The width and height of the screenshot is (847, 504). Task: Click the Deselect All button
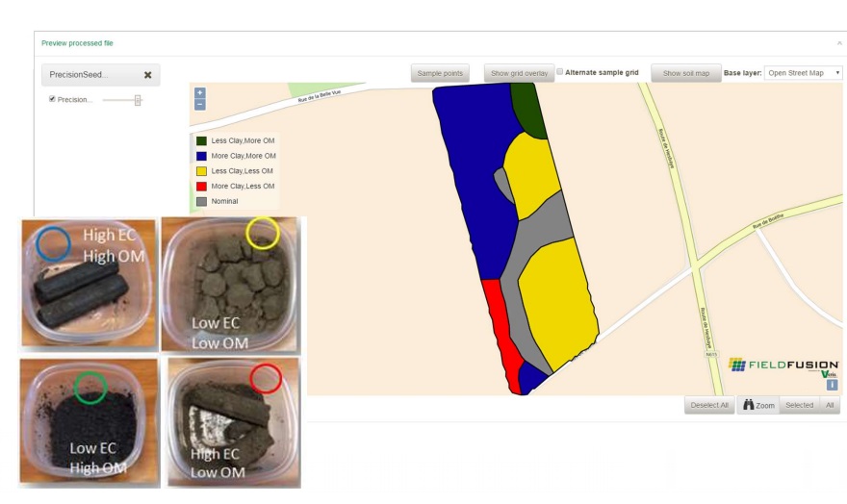pyautogui.click(x=709, y=405)
